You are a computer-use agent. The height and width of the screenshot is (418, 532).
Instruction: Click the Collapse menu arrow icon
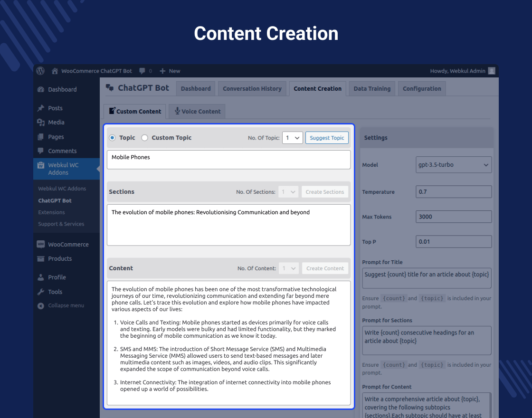click(41, 306)
